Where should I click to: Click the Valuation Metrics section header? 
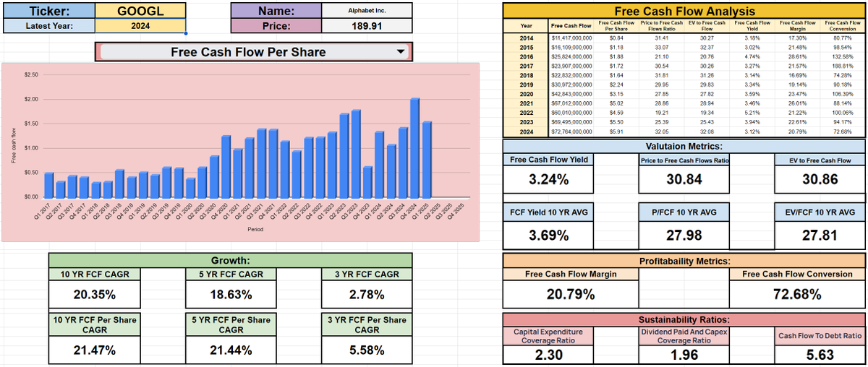684,146
